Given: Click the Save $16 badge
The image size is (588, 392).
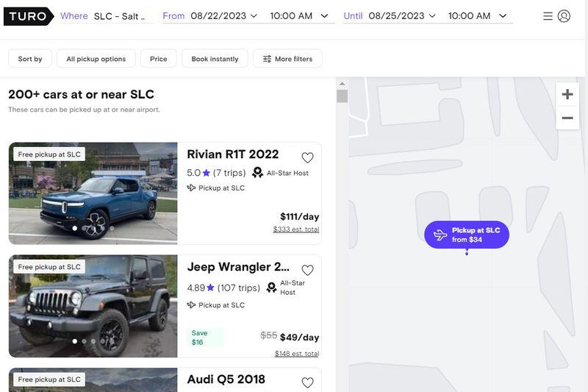Looking at the screenshot, I should pos(205,338).
